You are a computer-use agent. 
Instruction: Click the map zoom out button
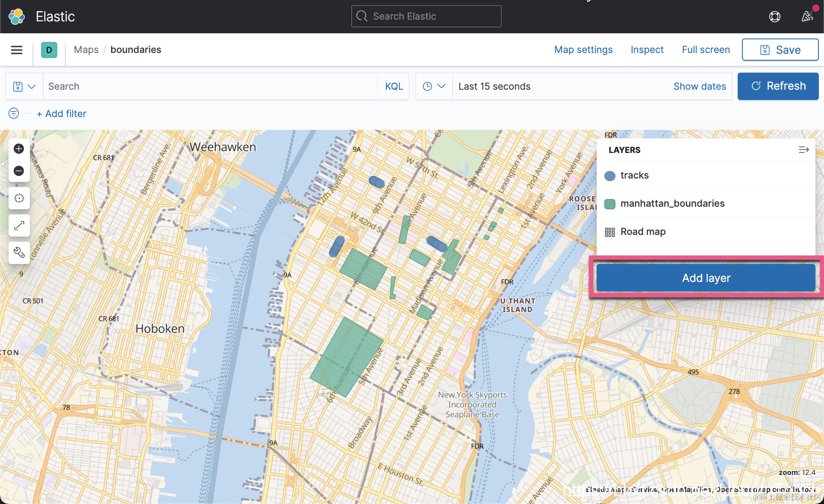pos(19,171)
